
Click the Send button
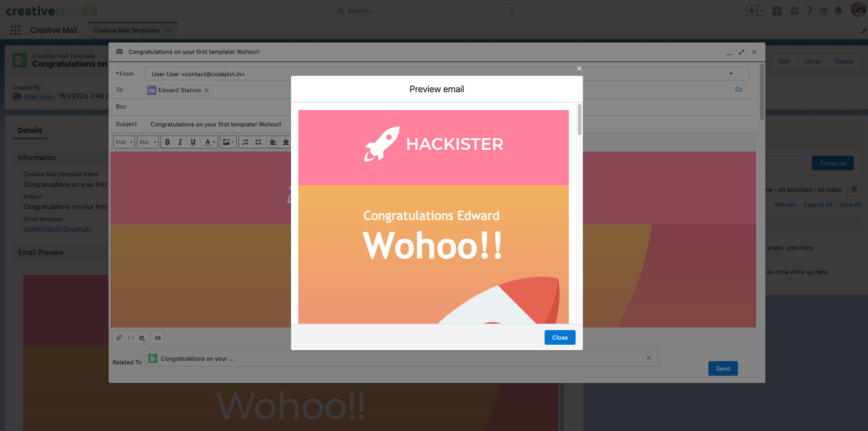tap(722, 368)
